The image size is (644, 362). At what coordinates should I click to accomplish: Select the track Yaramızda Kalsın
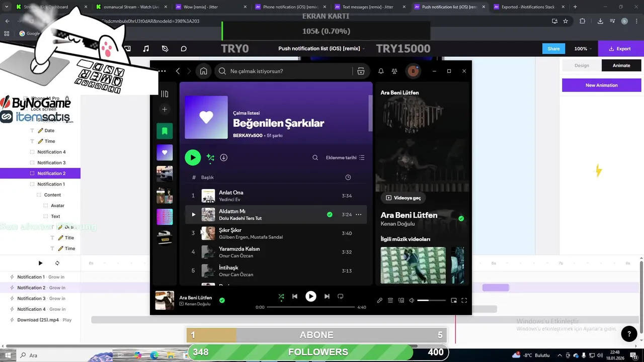click(276, 252)
